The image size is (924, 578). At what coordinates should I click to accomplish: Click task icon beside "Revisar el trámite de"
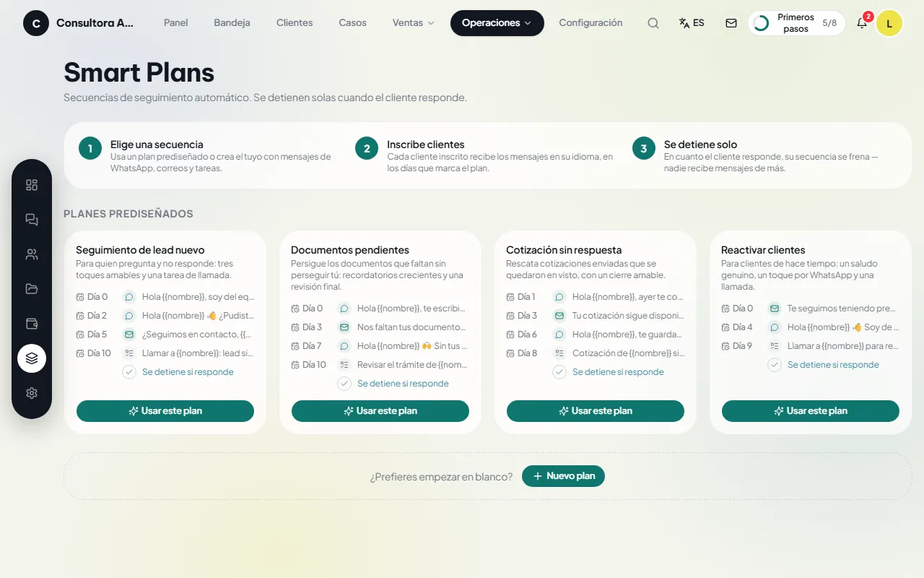click(344, 365)
